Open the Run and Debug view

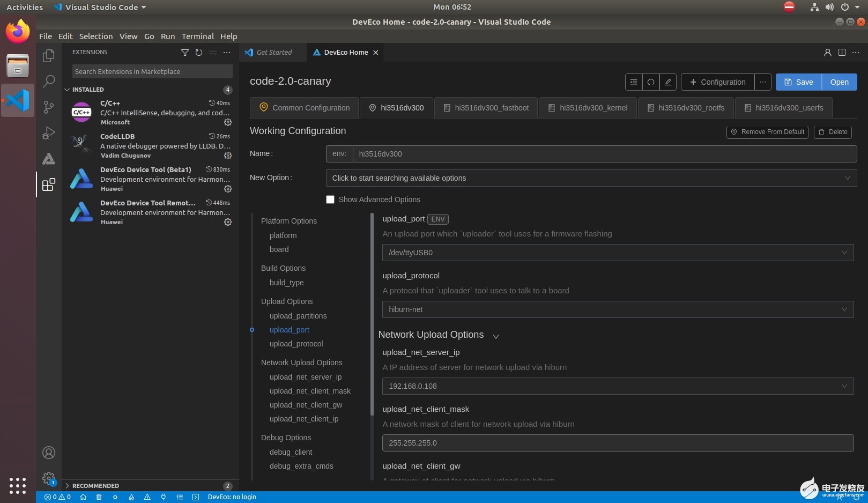click(x=49, y=132)
